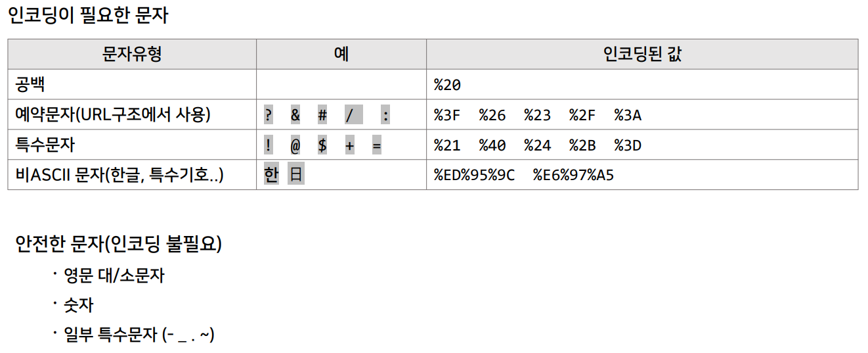Screen dimensions: 868x353
Task: Click the '공백' row label
Action: (x=30, y=84)
